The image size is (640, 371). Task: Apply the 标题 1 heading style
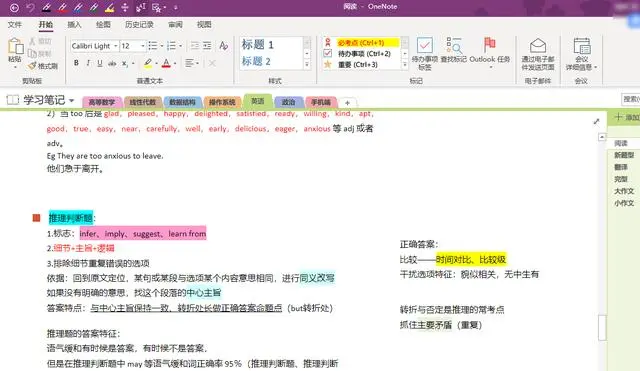(258, 44)
